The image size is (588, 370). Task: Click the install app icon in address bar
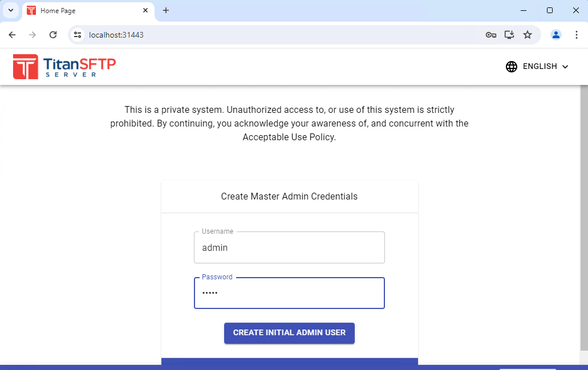(x=509, y=35)
